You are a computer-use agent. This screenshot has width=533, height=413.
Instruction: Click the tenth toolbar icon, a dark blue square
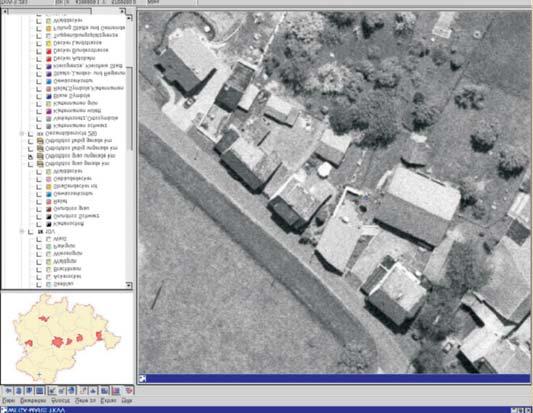(x=104, y=391)
